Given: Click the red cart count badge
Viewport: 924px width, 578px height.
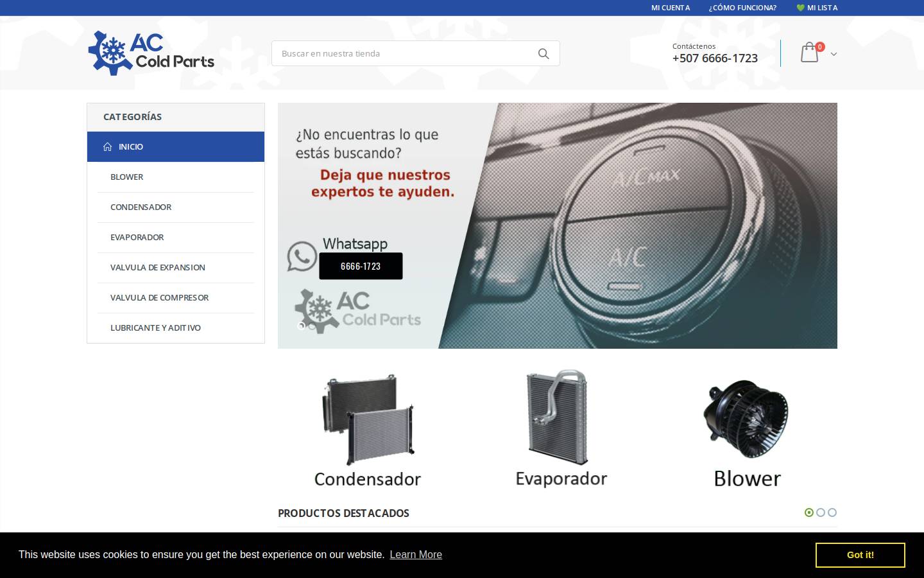Looking at the screenshot, I should coord(820,47).
